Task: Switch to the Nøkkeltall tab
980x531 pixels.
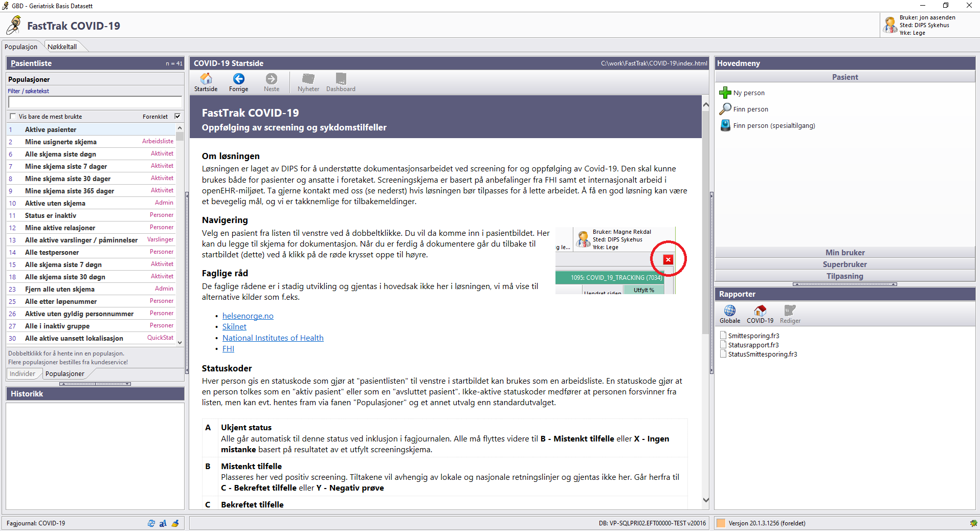Action: tap(62, 47)
